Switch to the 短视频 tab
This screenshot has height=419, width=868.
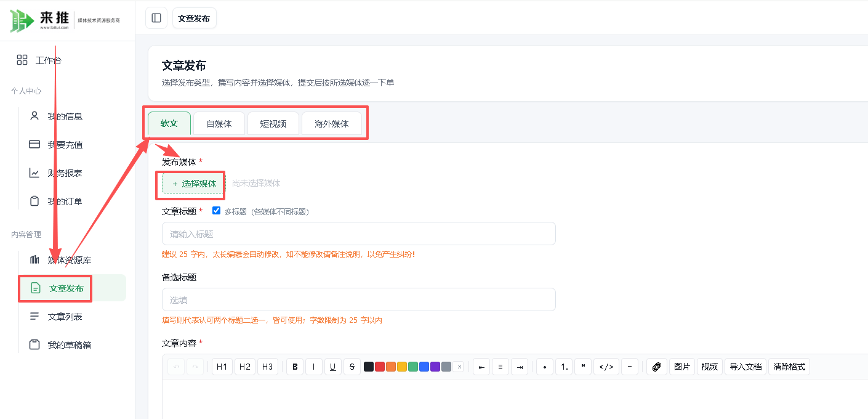click(273, 123)
